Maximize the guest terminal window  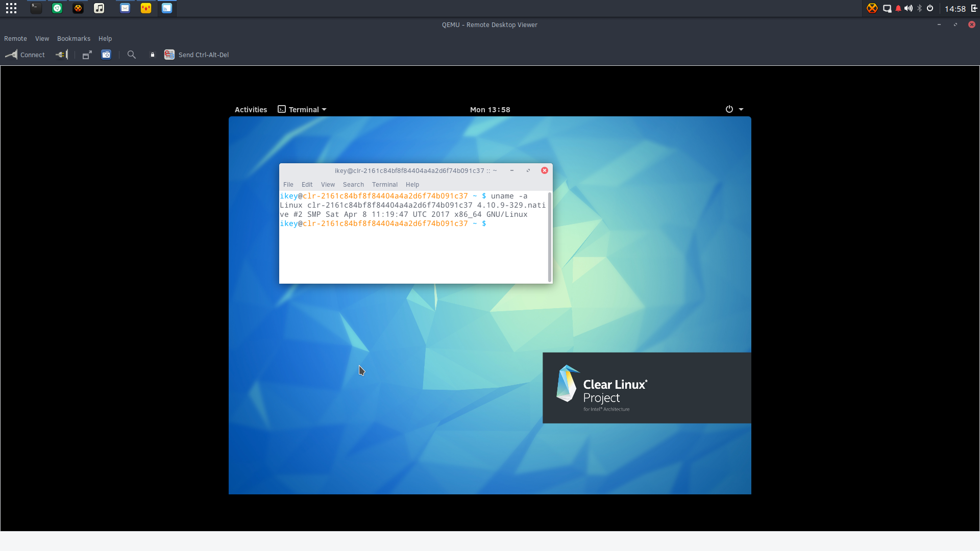528,170
